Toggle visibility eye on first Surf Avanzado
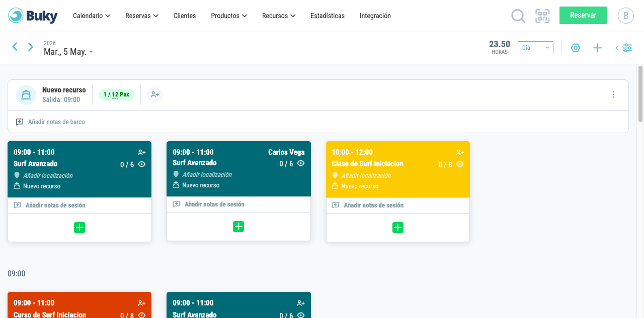644x318 pixels. (x=142, y=164)
